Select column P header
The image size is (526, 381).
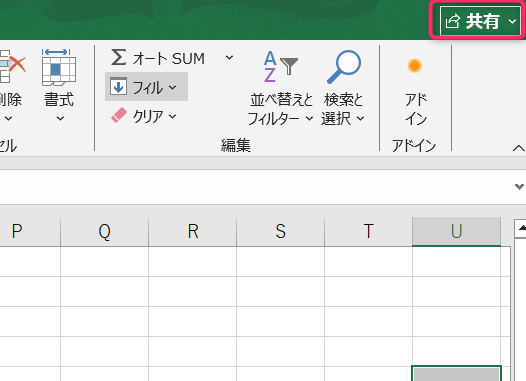[30, 231]
